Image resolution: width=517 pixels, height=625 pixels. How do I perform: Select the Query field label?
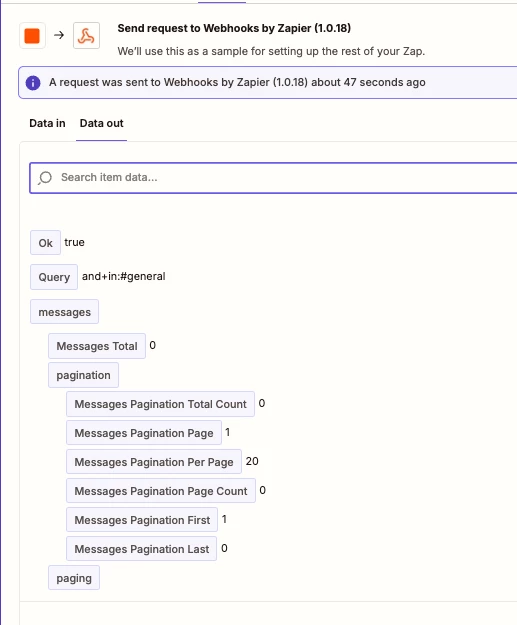(54, 277)
